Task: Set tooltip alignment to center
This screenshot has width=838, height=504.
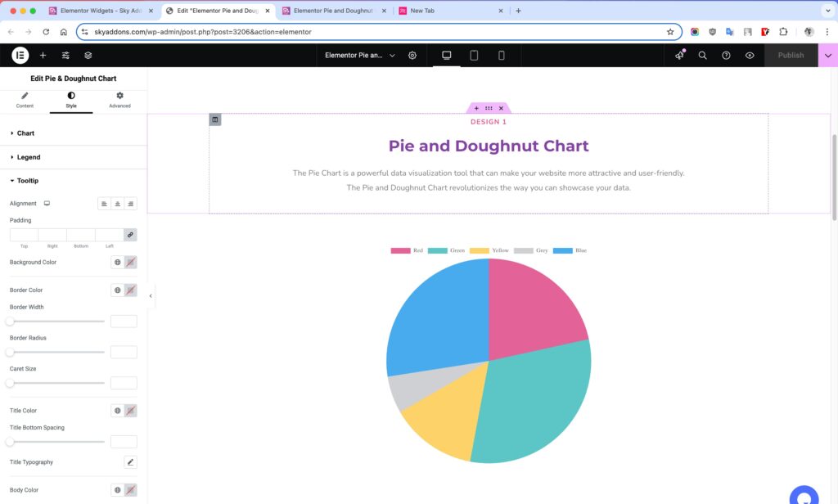Action: (x=118, y=204)
